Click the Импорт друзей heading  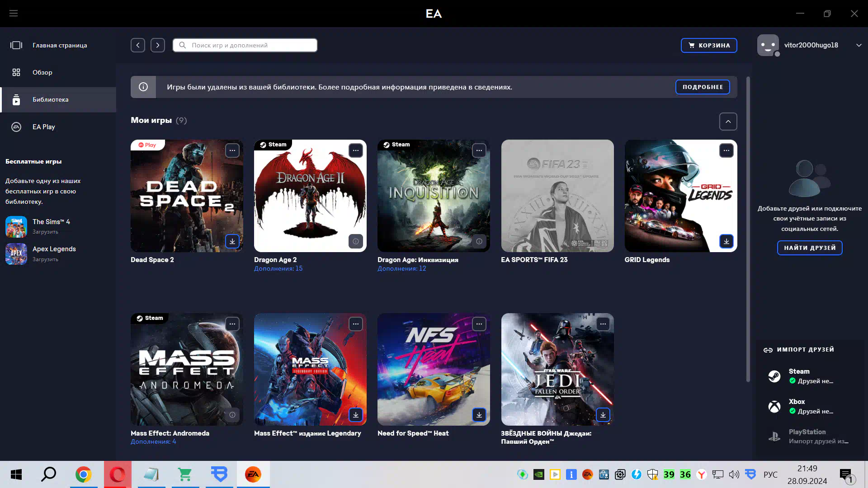[806, 350]
